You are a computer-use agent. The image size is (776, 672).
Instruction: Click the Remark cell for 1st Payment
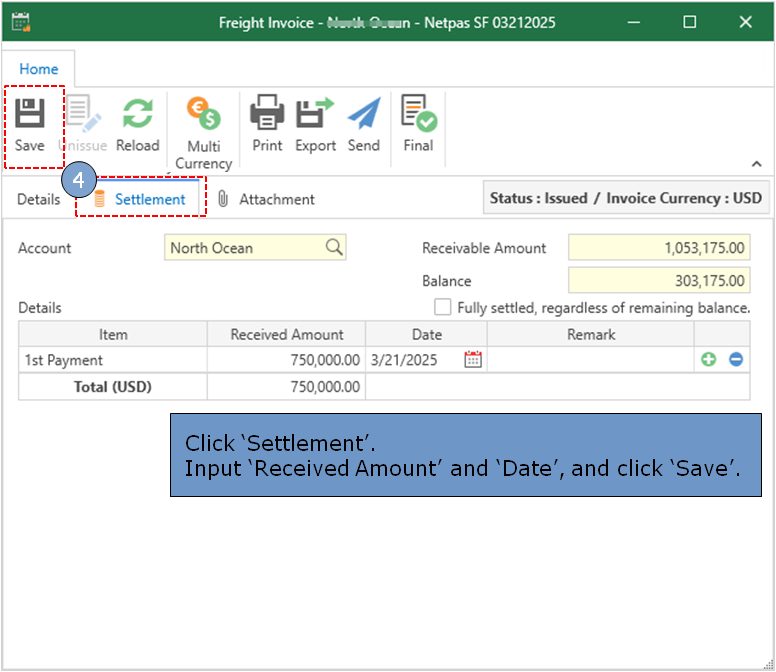pyautogui.click(x=590, y=360)
